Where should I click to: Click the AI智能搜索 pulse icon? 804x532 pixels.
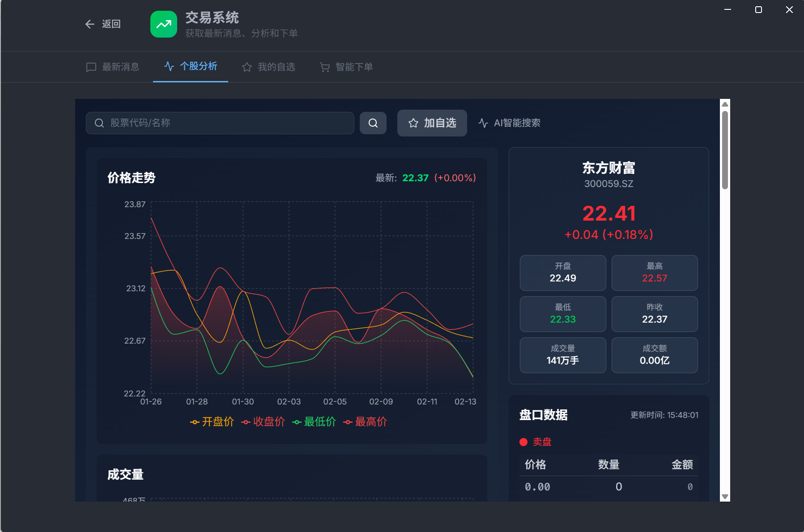[483, 123]
